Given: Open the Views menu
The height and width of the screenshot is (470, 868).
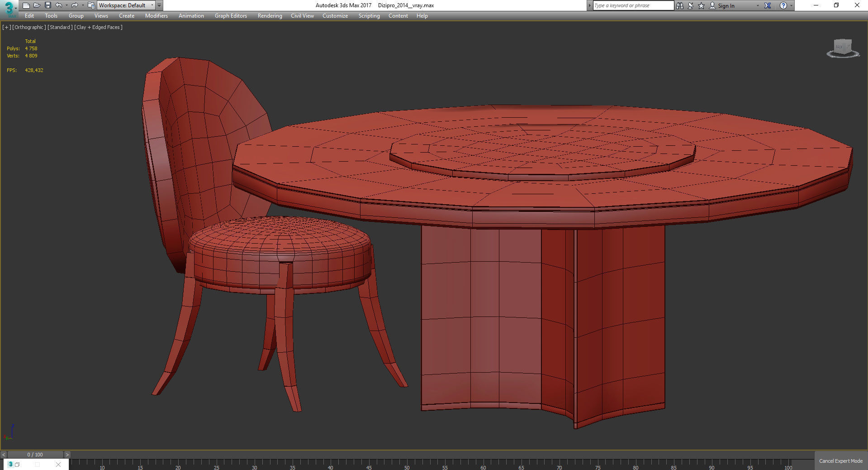Looking at the screenshot, I should [x=101, y=16].
